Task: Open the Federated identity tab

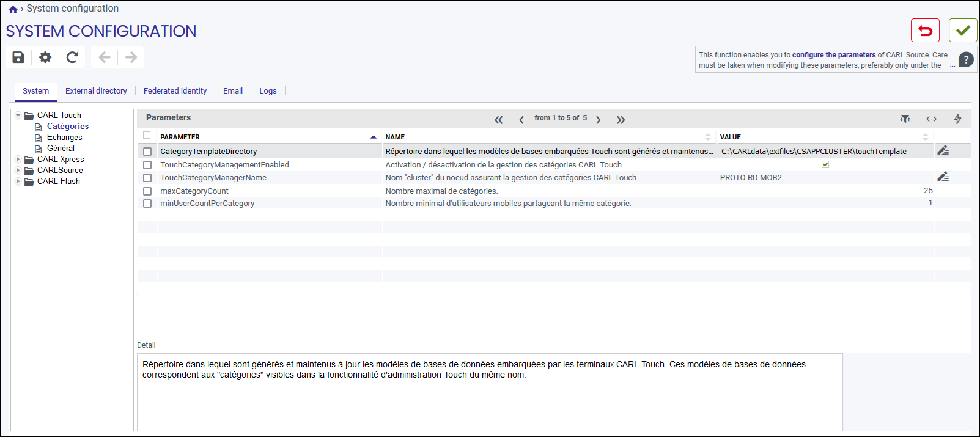Action: click(175, 91)
